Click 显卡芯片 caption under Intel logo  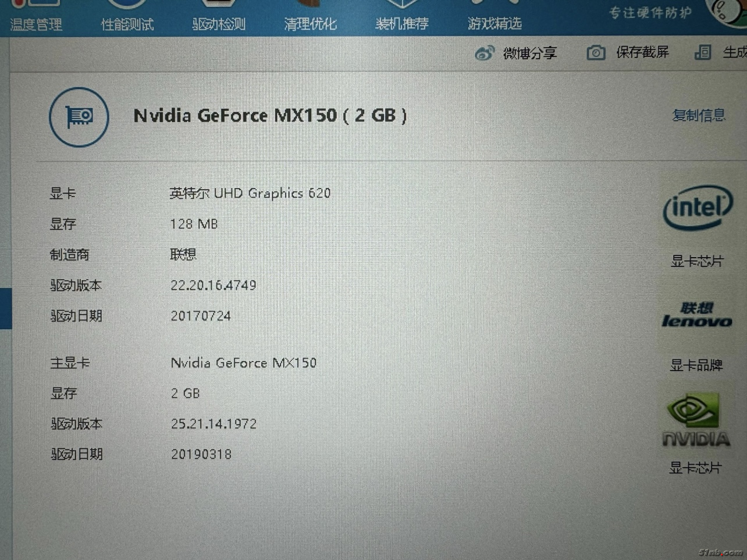pyautogui.click(x=697, y=261)
